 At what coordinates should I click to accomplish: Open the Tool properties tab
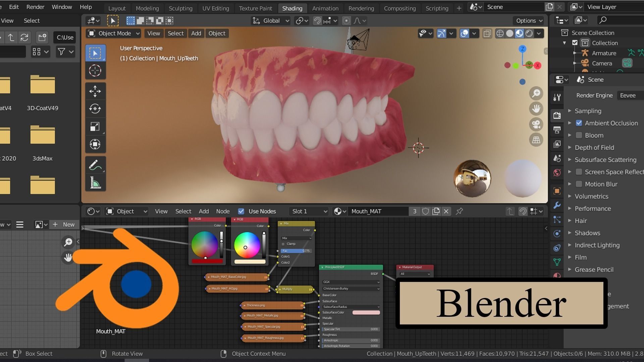tap(557, 97)
